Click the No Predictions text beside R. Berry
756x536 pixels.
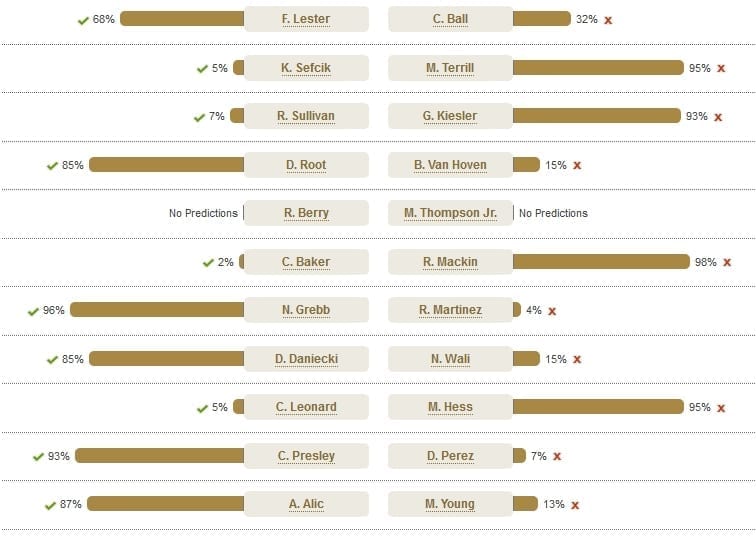203,213
